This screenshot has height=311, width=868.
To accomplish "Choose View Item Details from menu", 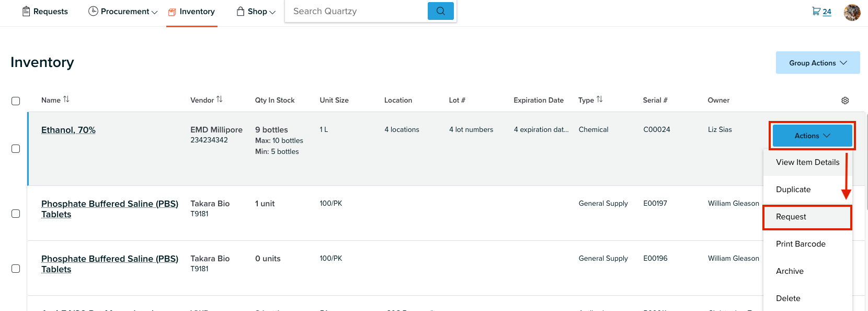I will point(808,162).
